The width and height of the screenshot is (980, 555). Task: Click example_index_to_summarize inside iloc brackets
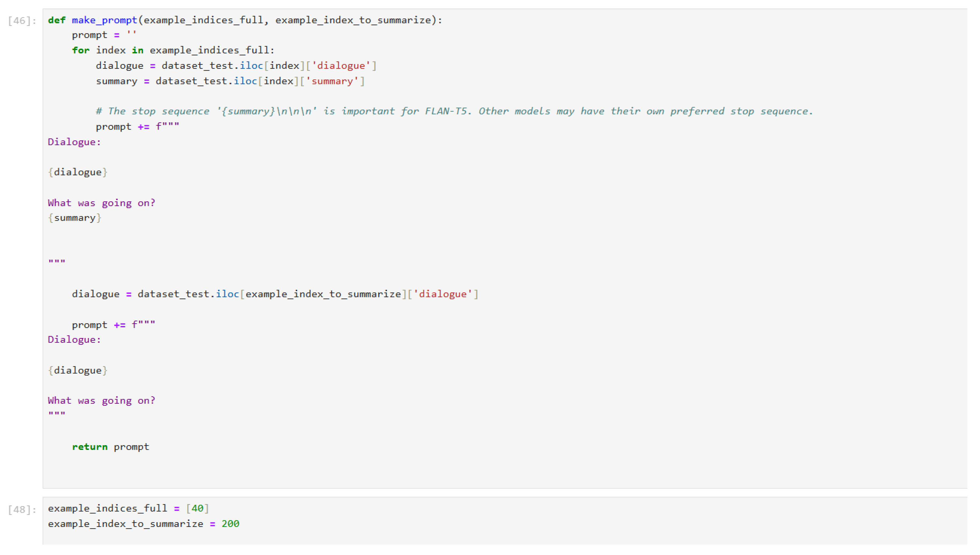[323, 294]
